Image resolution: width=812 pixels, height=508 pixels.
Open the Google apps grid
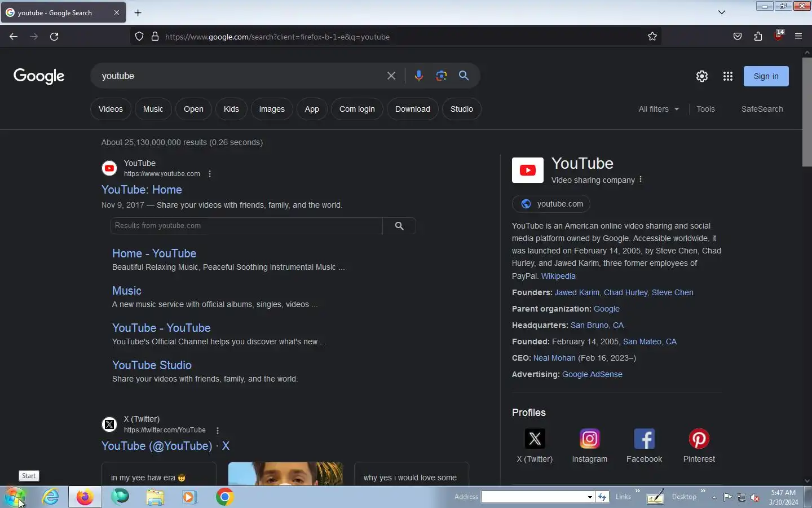pos(728,76)
